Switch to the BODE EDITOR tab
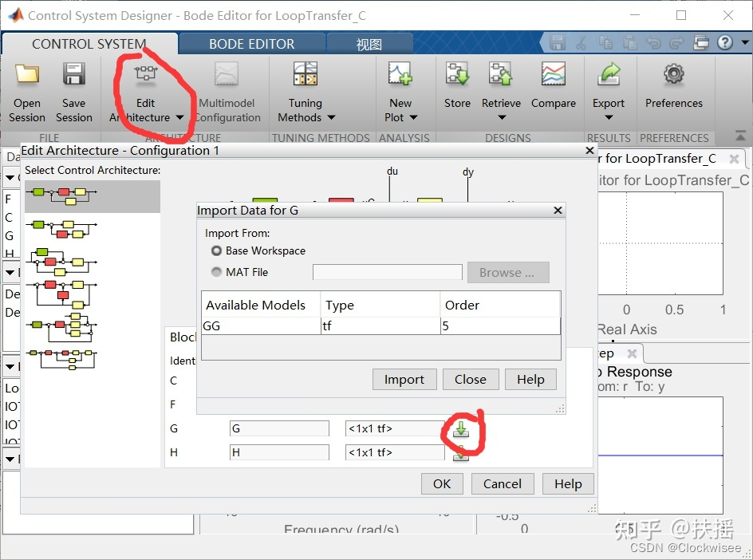Viewport: 753px width, 560px height. point(251,44)
